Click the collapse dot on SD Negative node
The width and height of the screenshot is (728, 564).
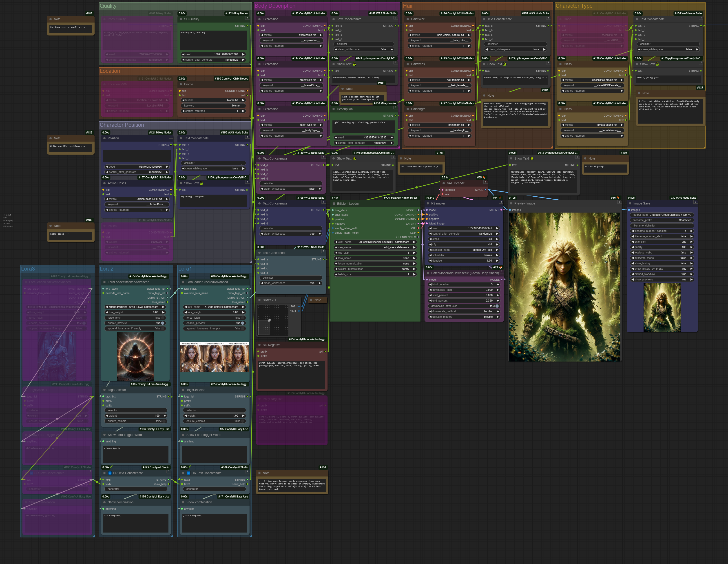259,345
